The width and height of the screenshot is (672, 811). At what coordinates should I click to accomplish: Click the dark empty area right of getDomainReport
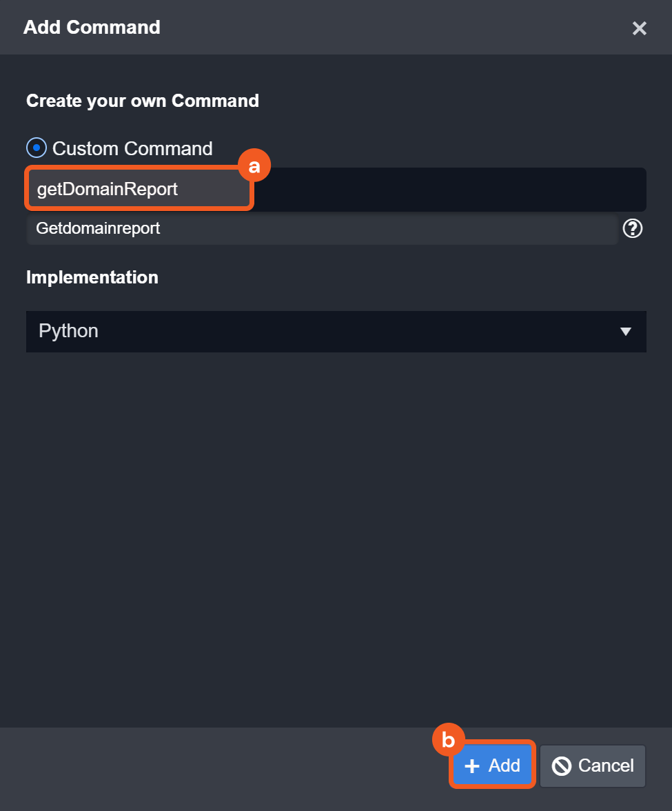[x=449, y=190]
